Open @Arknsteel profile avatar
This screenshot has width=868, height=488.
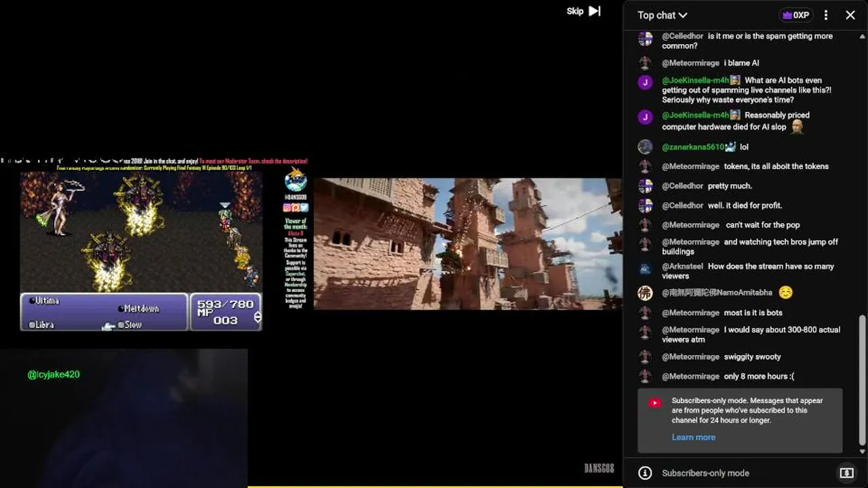[646, 269]
